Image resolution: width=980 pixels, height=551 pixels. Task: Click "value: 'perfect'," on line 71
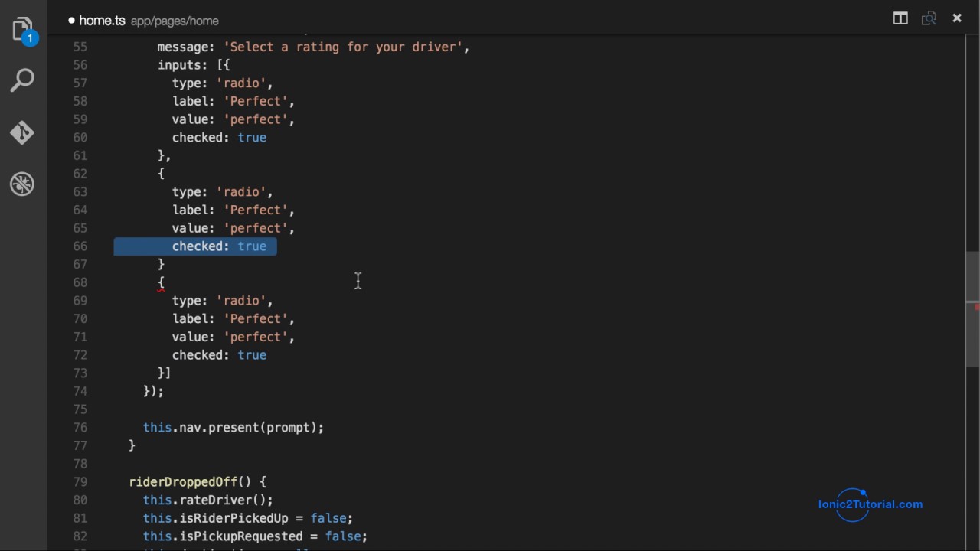234,337
